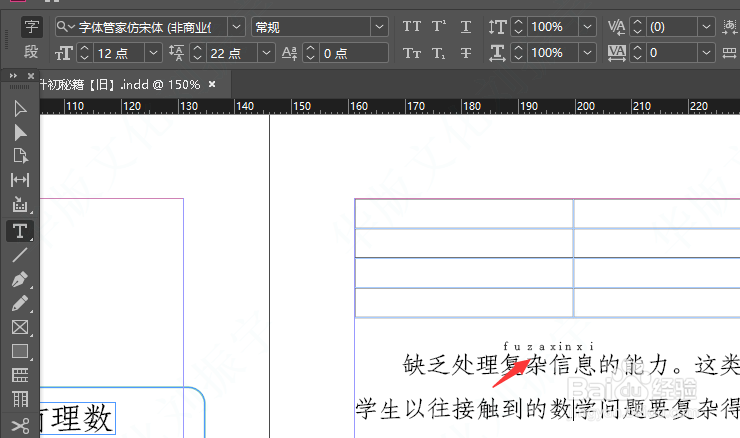Open the tracking 0 dropdown
The height and width of the screenshot is (438, 740).
coord(706,53)
